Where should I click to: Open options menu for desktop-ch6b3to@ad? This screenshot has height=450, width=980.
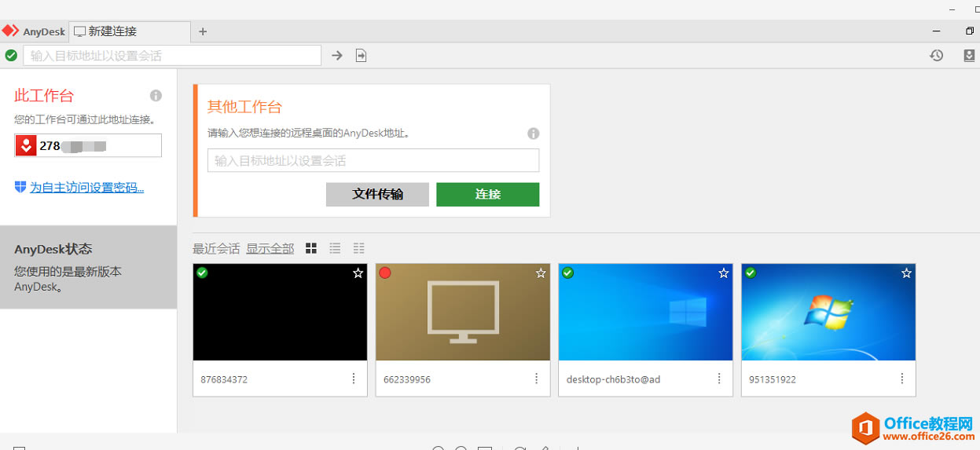pyautogui.click(x=719, y=379)
